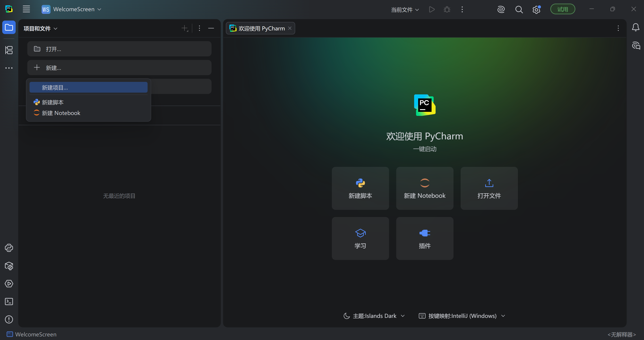Click the 新建 Notebook welcome card
644x340 pixels.
pyautogui.click(x=424, y=188)
